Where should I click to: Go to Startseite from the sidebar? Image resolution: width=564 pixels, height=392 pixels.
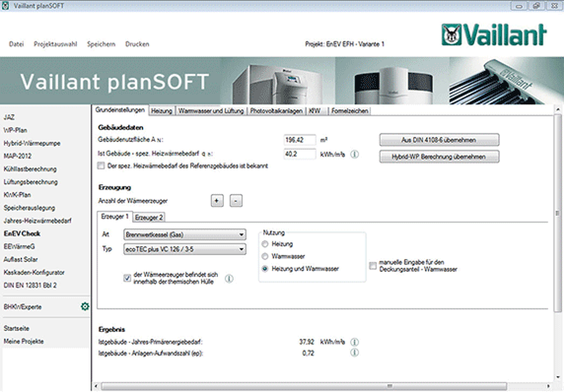click(x=16, y=328)
